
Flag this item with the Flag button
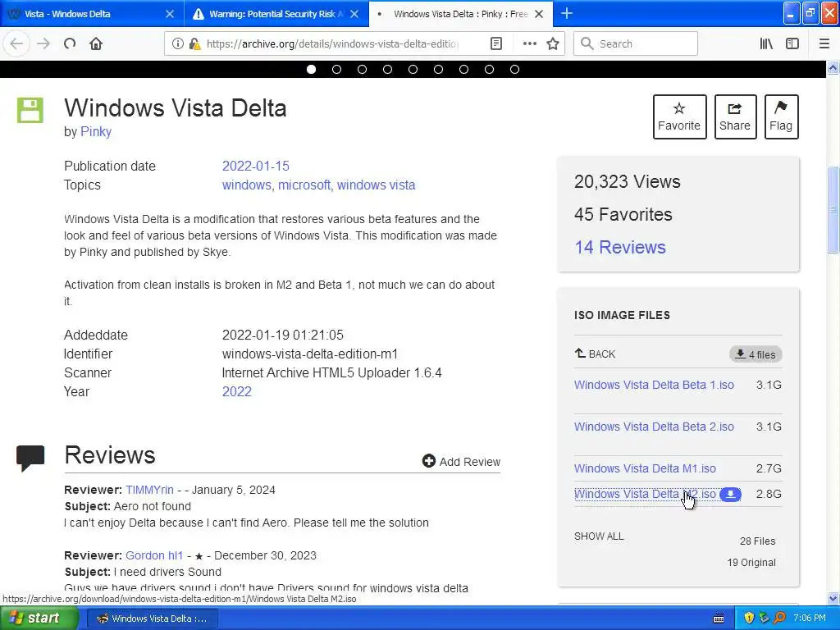(781, 116)
